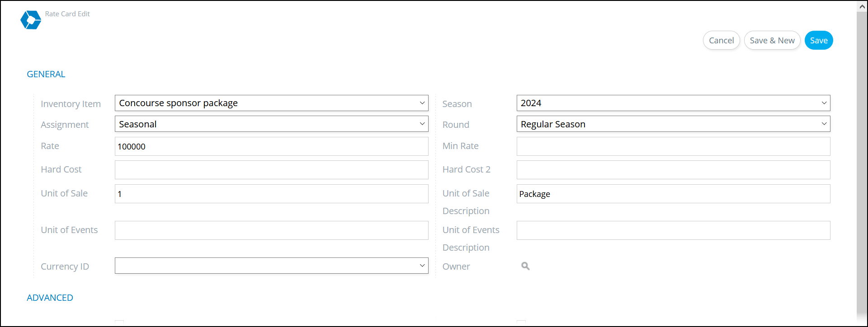Click the Hard Cost 2 input field
Viewport: 868px width, 327px height.
tap(673, 170)
